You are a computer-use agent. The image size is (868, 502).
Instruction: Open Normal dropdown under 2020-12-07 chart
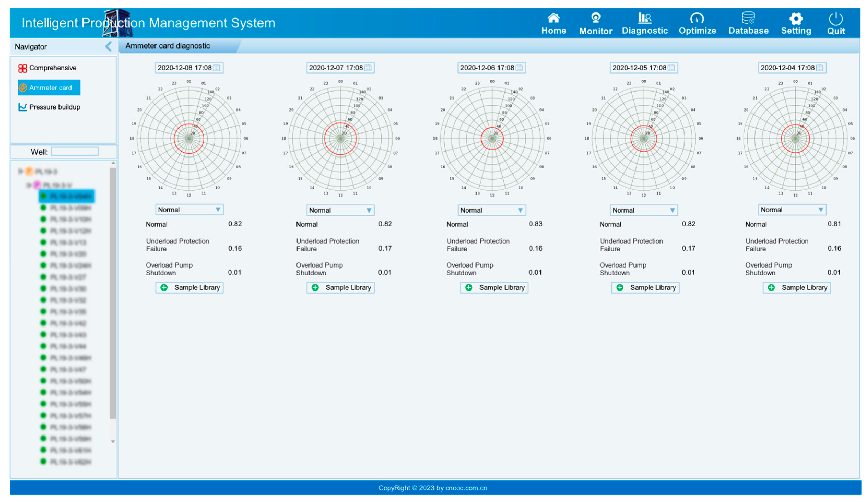(340, 210)
